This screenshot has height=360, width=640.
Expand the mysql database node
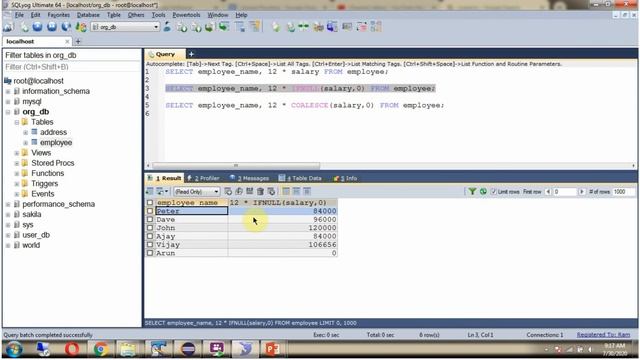click(8, 102)
